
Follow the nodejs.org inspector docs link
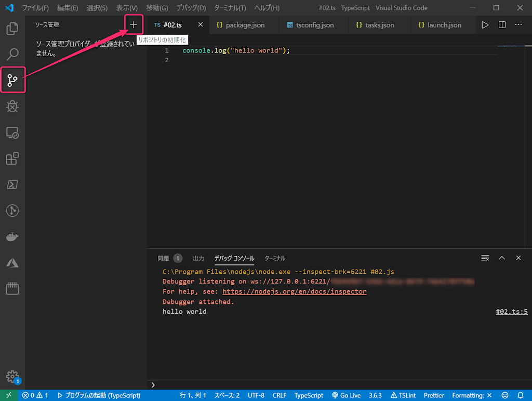coord(295,291)
